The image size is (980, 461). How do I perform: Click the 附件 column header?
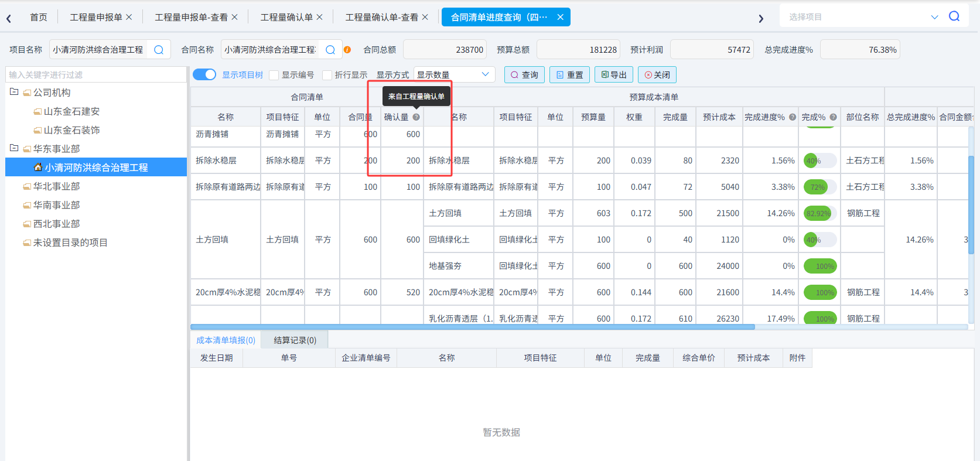coord(797,358)
